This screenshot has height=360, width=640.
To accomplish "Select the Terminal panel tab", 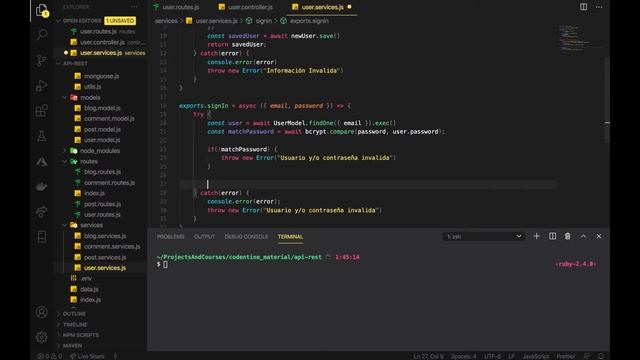I will pos(290,237).
